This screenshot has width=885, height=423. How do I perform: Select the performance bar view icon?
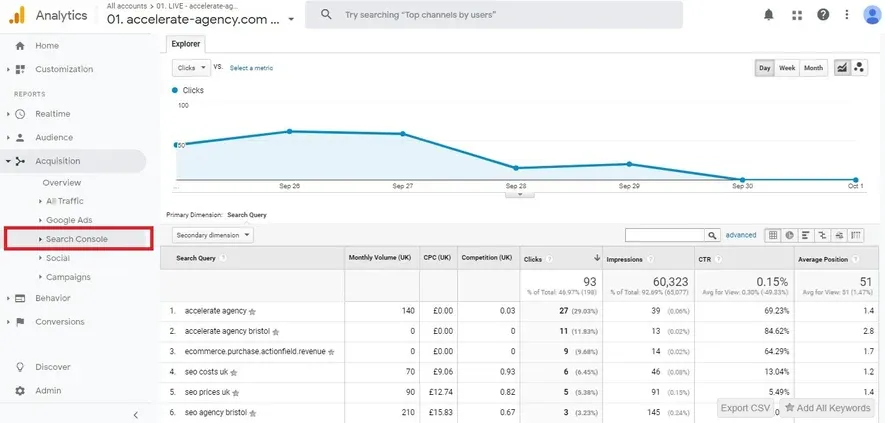pos(806,235)
